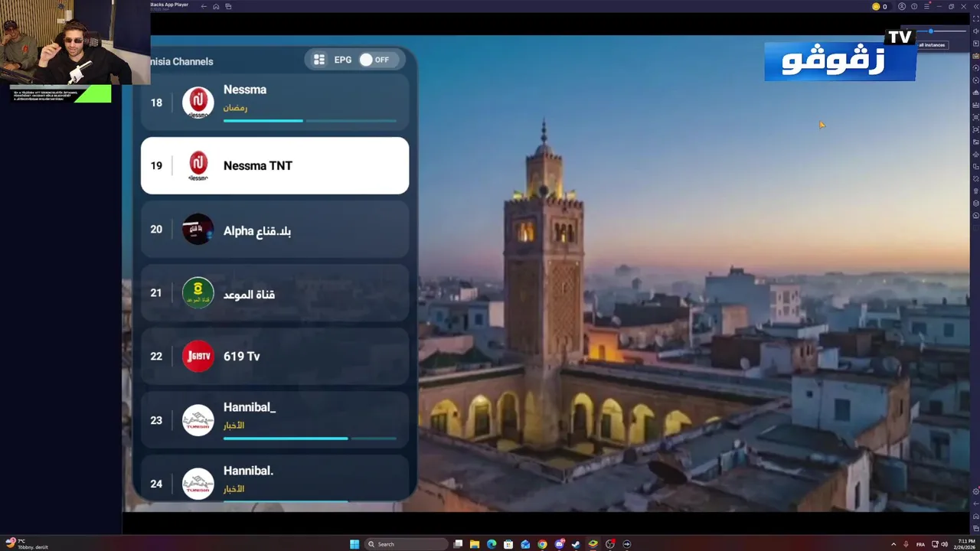Click the Nessma program progress bar
This screenshot has height=551, width=980.
(x=310, y=121)
